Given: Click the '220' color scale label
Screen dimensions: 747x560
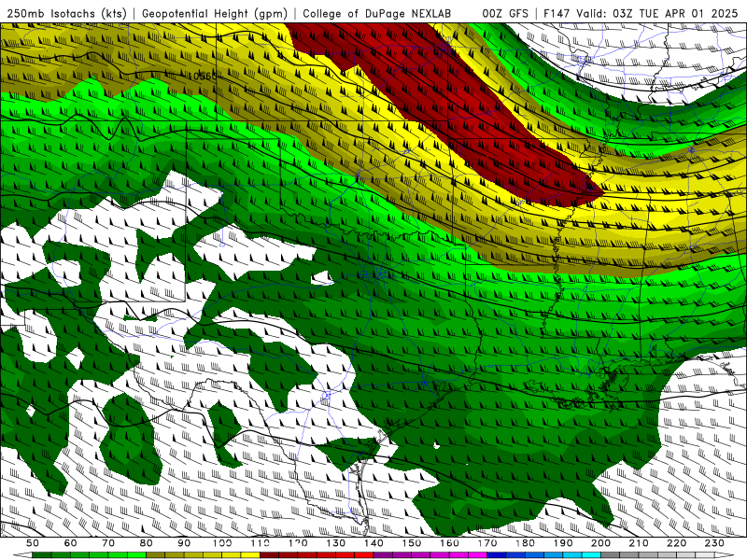Looking at the screenshot, I should tap(676, 543).
